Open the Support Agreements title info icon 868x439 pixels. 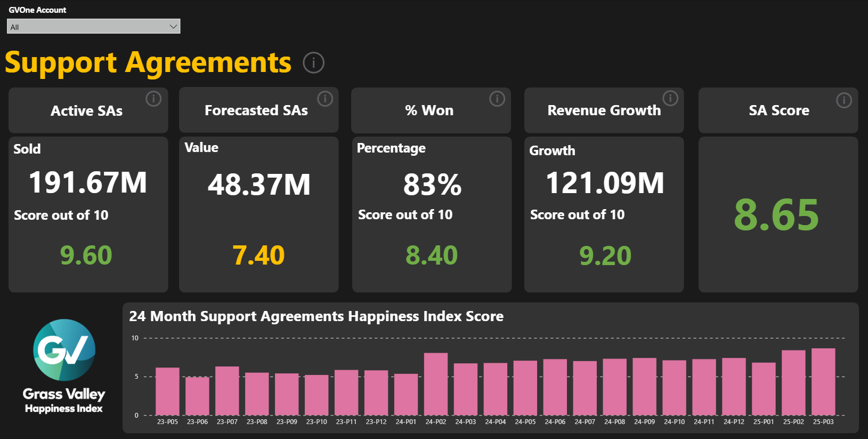[x=313, y=63]
